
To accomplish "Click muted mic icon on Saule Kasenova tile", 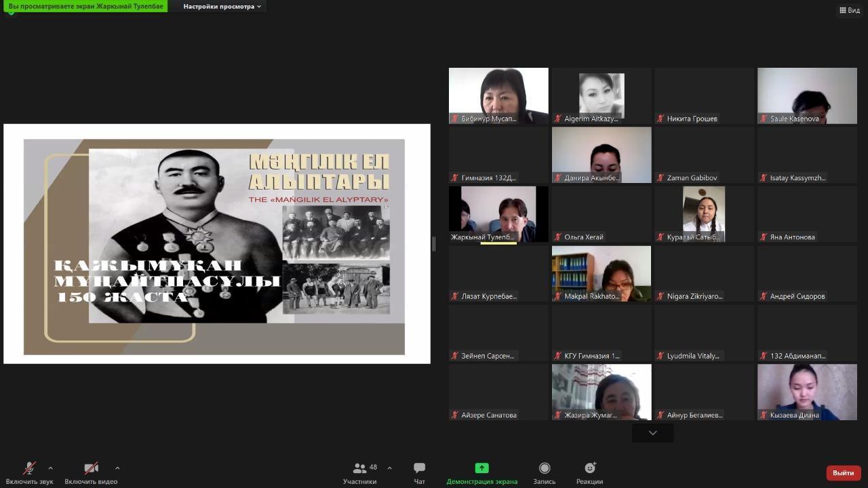I will pos(764,119).
